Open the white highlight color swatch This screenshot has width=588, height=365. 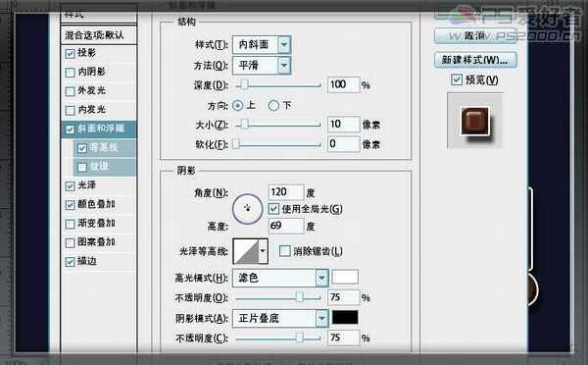[x=345, y=277]
